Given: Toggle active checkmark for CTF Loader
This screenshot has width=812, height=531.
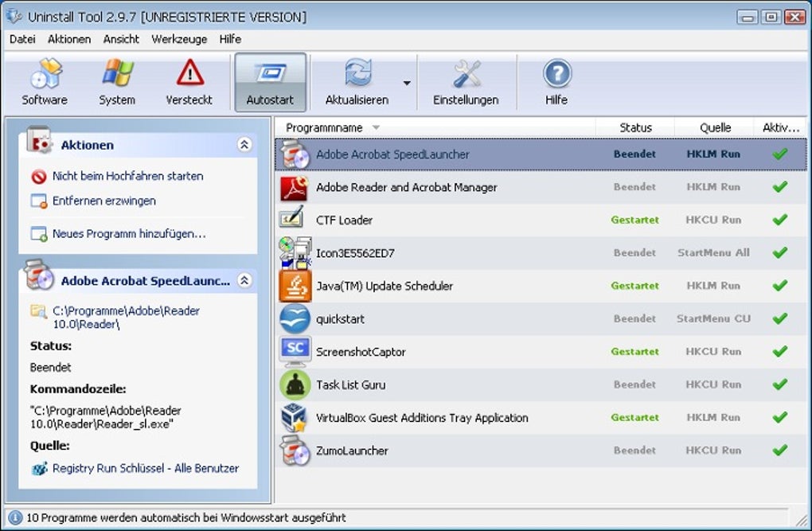Looking at the screenshot, I should [x=780, y=220].
